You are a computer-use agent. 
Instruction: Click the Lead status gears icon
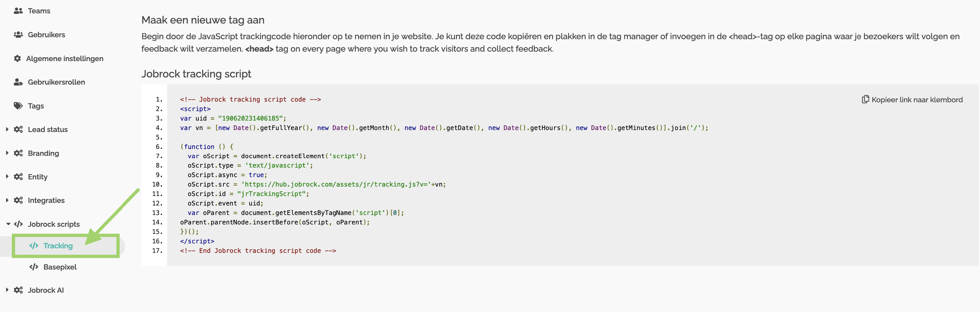(x=18, y=129)
